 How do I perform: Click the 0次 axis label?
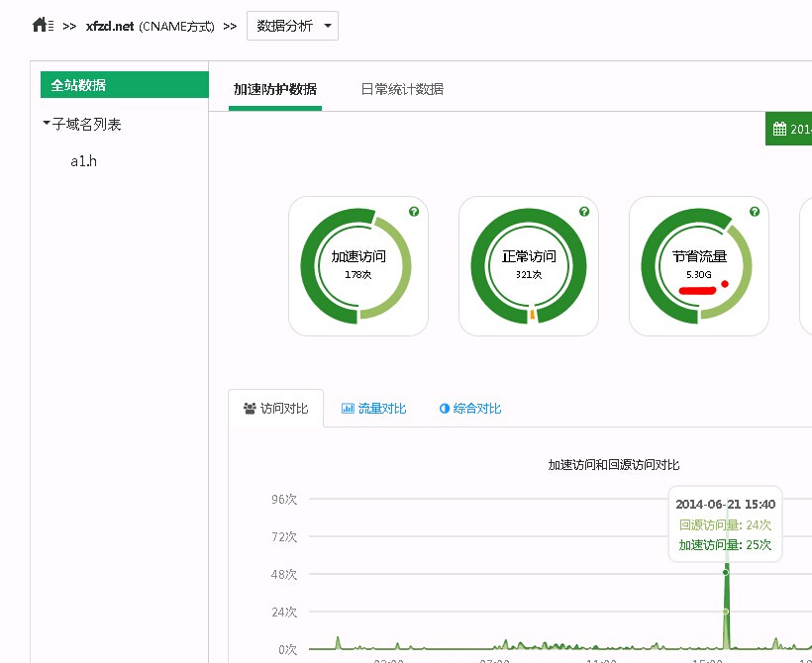pos(287,649)
